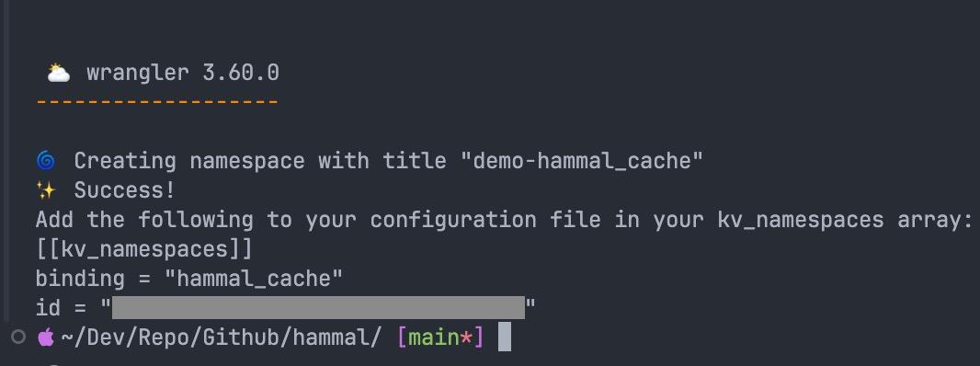Click the wrangler 3.60.0 version text
The height and width of the screenshot is (366, 980).
[x=183, y=74]
